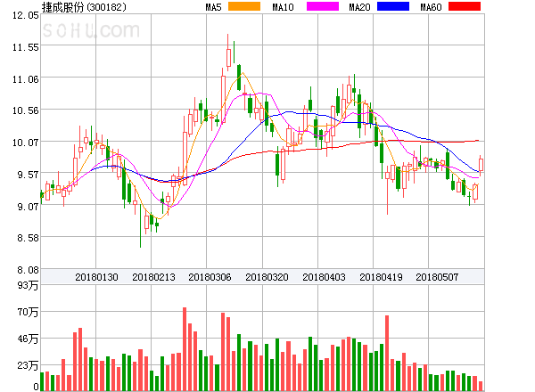Click the last red candlestick at chart's right edge
535x392 pixels.
481,165
